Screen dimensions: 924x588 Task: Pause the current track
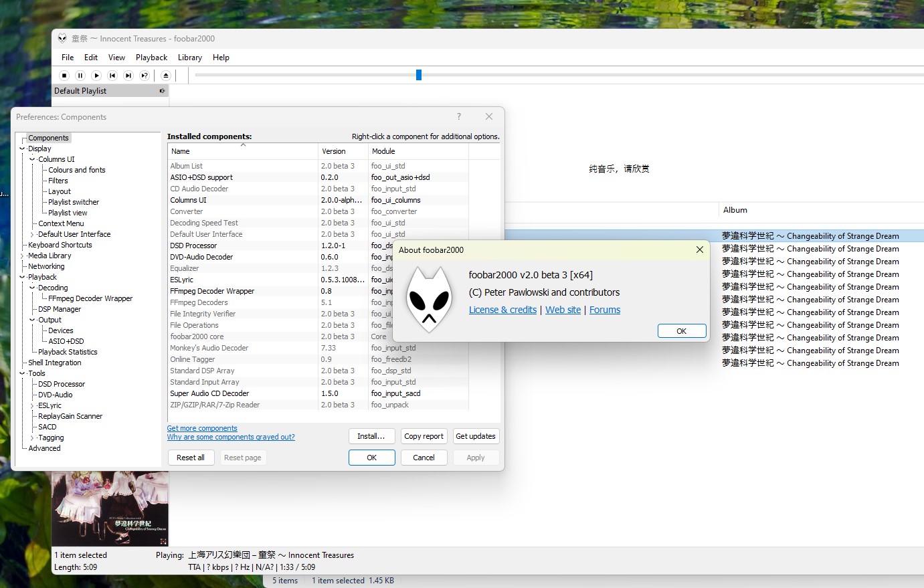point(80,76)
